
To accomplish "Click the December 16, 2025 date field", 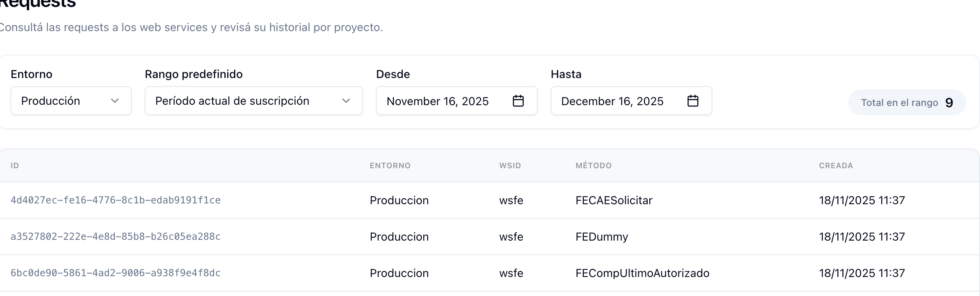I will pyautogui.click(x=612, y=101).
